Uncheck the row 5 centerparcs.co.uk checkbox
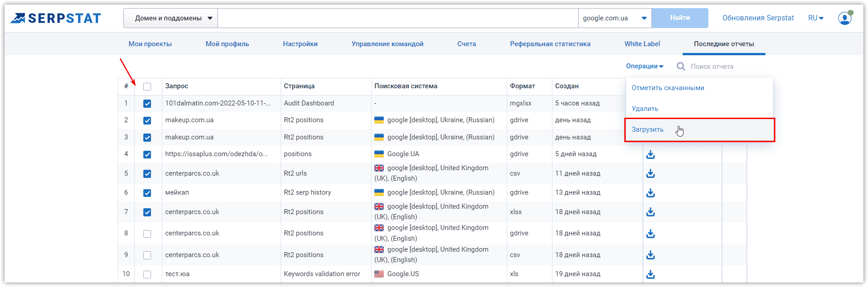 [x=147, y=174]
